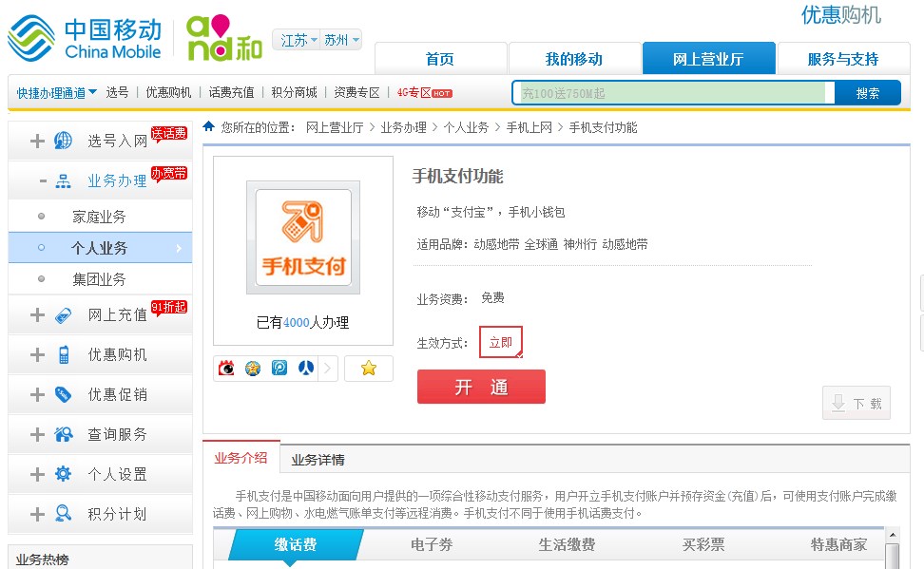Click the arrow after the share icons
This screenshot has height=569, width=924.
click(328, 369)
